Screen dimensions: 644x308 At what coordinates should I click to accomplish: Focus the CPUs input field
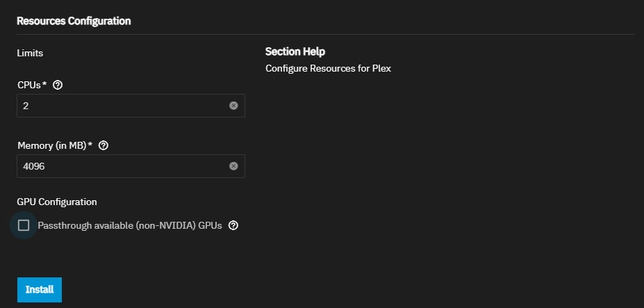pos(131,106)
